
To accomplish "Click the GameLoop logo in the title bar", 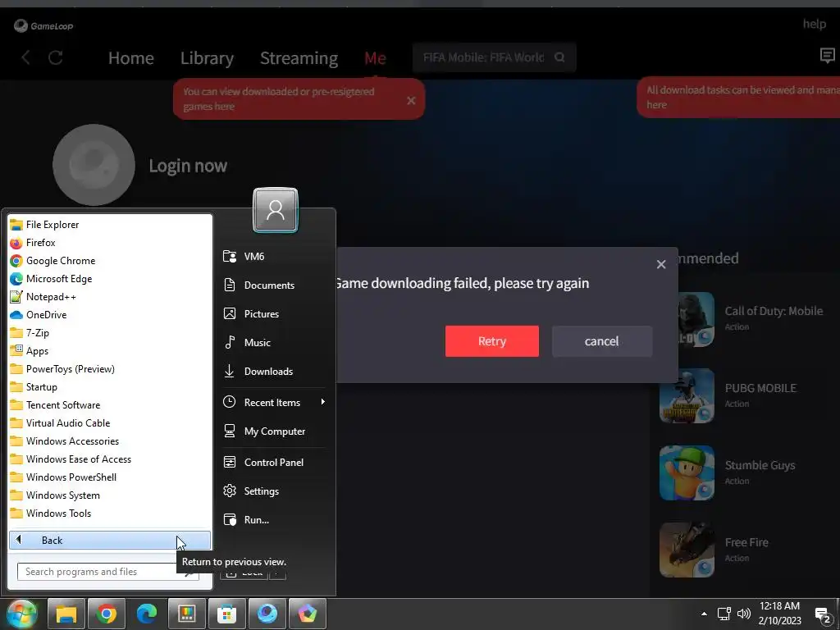I will pos(43,25).
